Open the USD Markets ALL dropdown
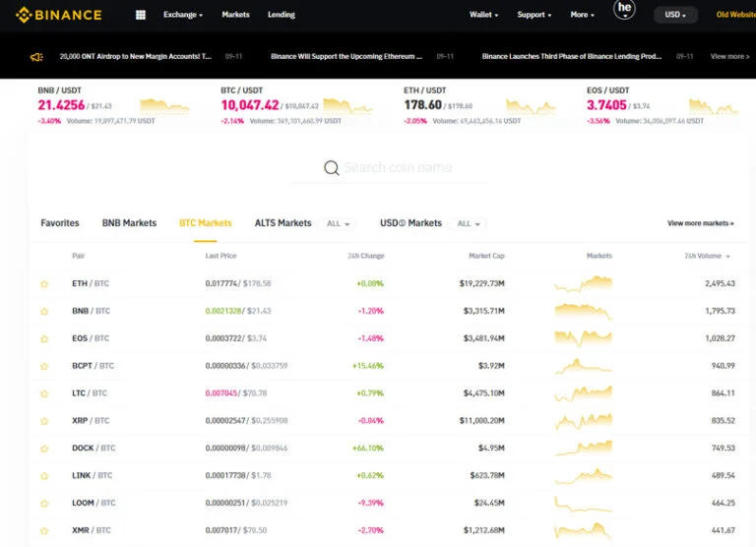The height and width of the screenshot is (547, 756). (469, 223)
